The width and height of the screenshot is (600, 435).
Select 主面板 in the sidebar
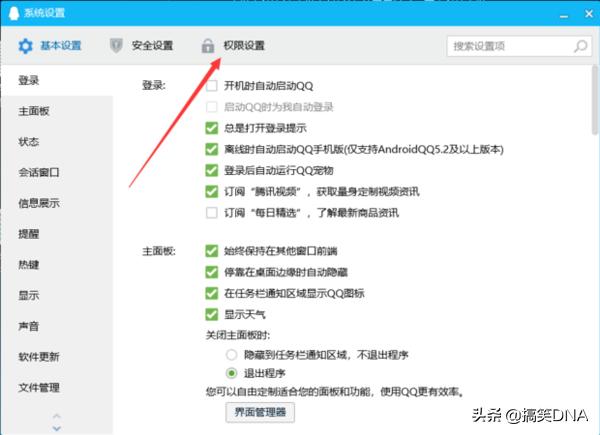57,111
